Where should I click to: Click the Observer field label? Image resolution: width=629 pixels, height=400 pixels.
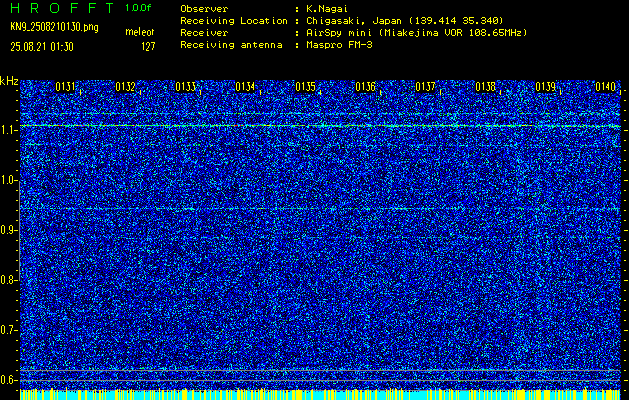[204, 9]
